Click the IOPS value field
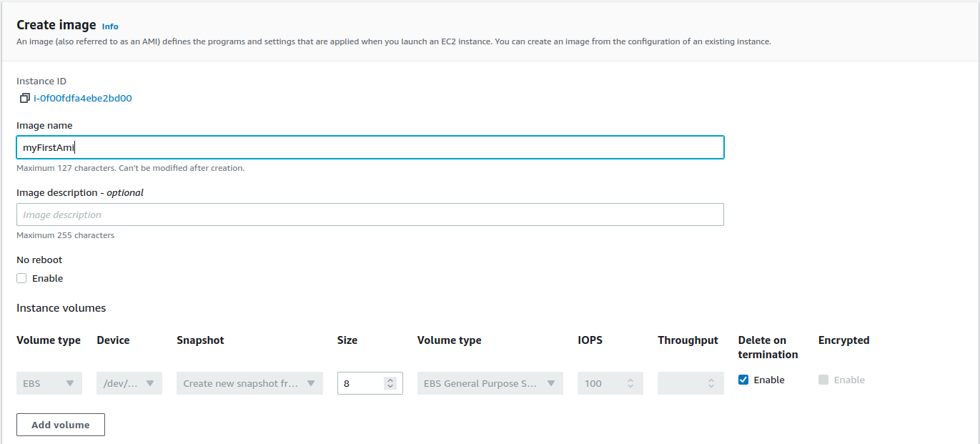 [600, 383]
